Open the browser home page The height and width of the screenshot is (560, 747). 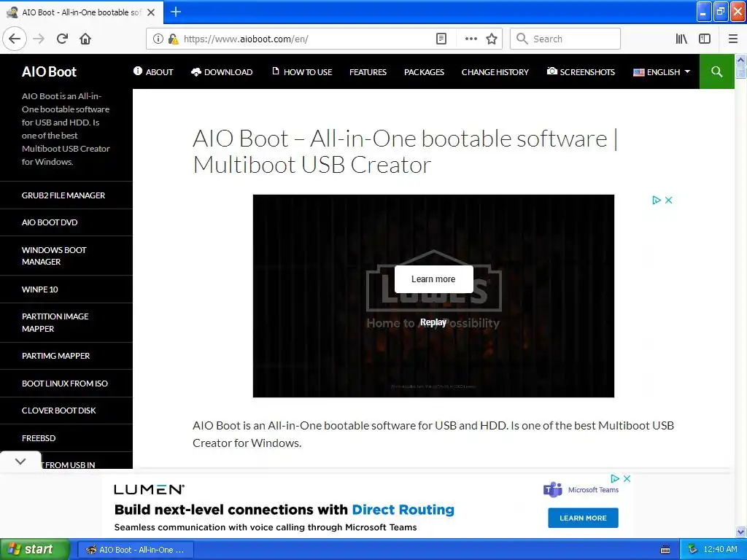(x=85, y=39)
